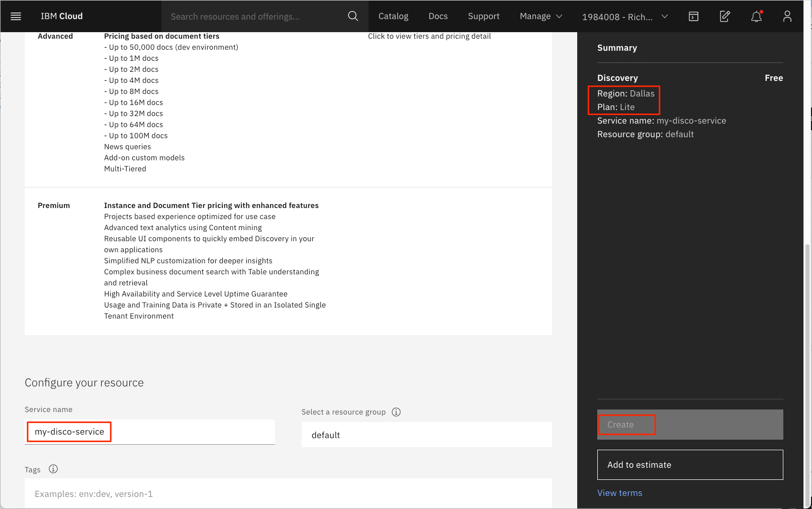
Task: Expand the Manage dropdown menu
Action: (540, 16)
